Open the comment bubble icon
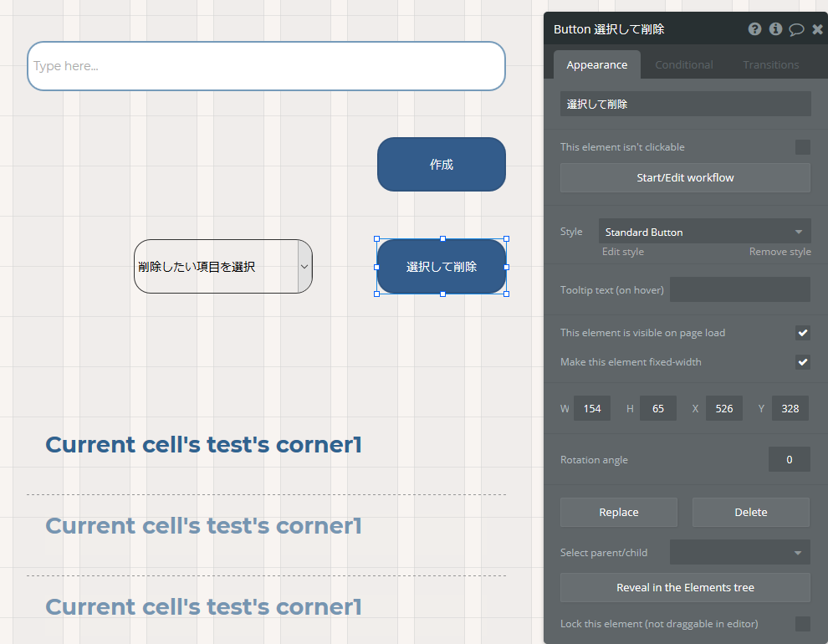 point(796,29)
